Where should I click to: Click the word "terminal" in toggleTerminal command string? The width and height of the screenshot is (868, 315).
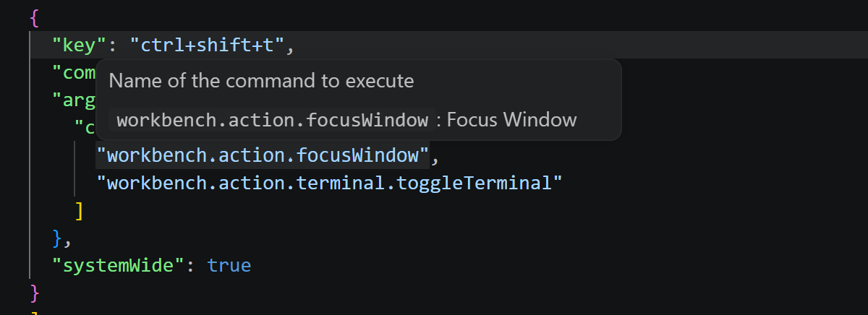click(341, 183)
